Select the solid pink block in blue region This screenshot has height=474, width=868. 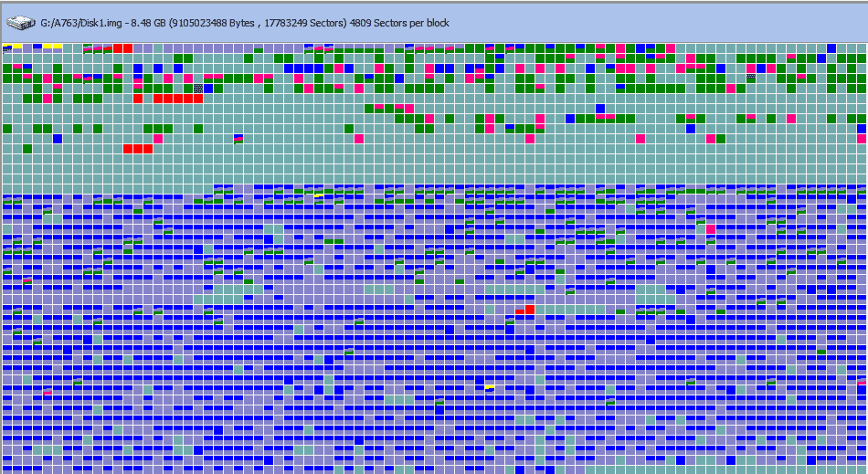711,228
